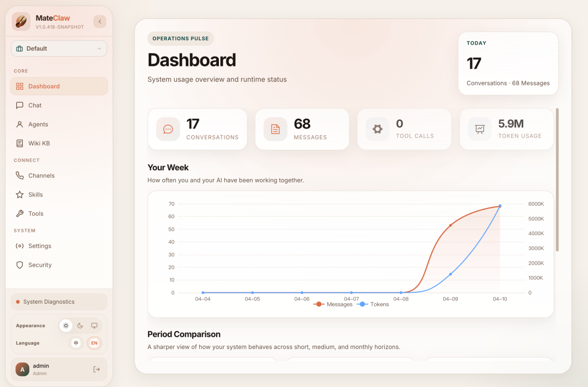588x387 pixels.
Task: Switch appearance to light mode
Action: (x=66, y=325)
